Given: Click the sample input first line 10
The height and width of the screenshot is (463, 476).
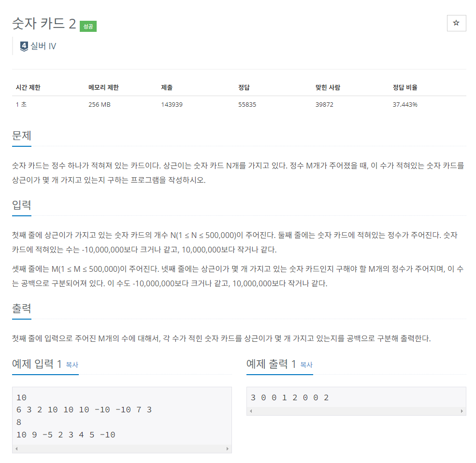Looking at the screenshot, I should [x=22, y=397].
